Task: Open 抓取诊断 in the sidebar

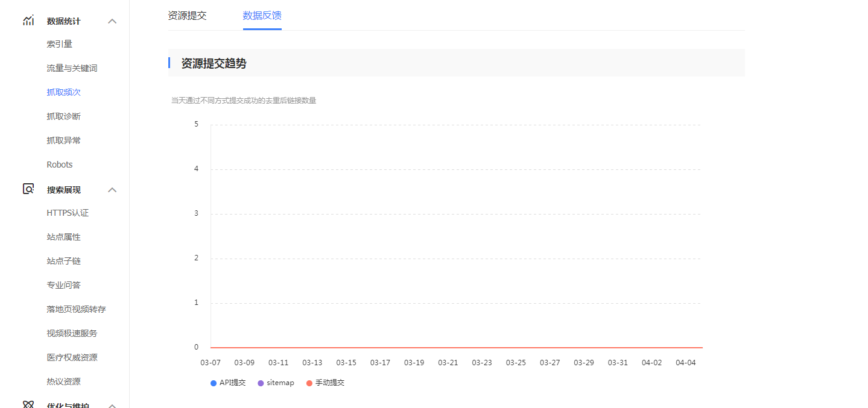Action: (x=63, y=116)
